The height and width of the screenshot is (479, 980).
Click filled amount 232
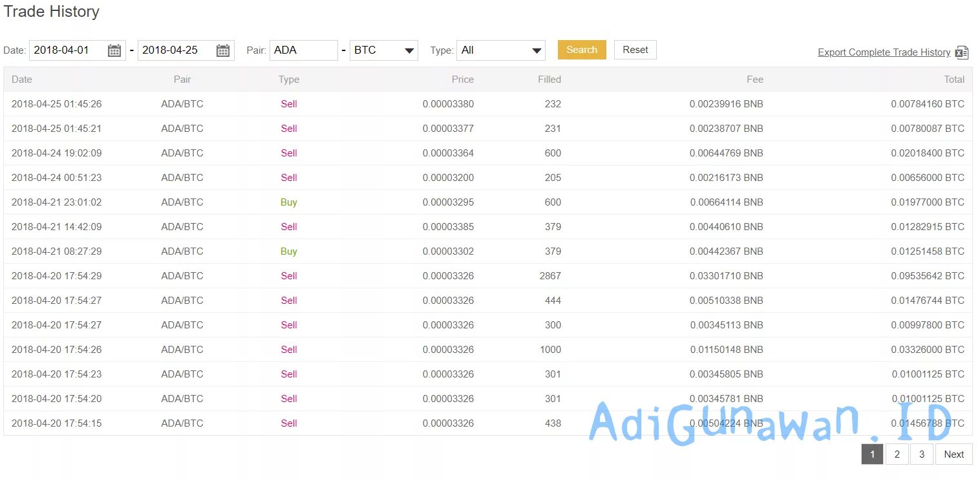(x=553, y=104)
